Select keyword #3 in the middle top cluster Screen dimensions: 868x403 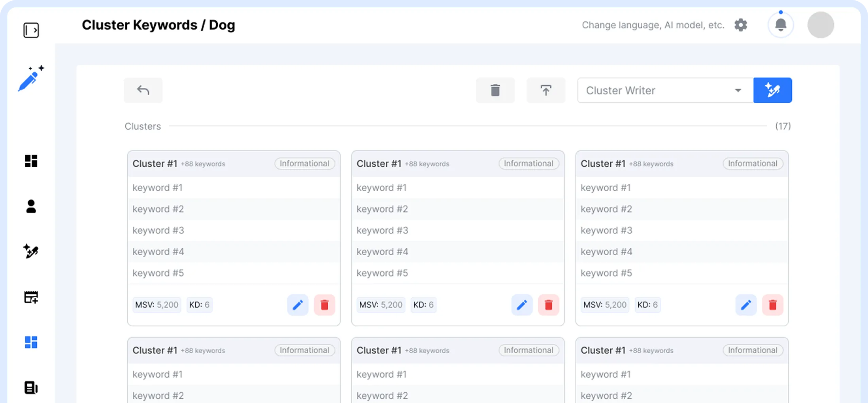tap(382, 230)
